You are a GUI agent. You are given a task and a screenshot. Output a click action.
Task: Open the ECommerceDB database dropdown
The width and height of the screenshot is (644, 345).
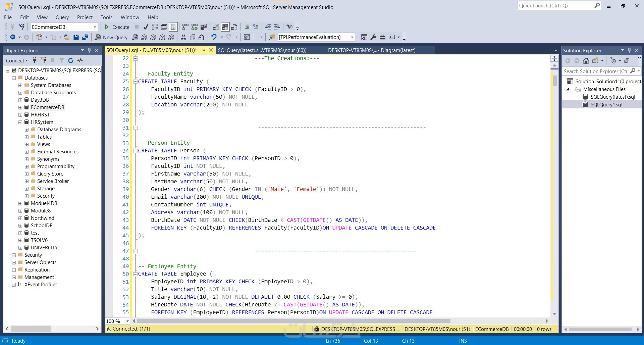coord(95,27)
